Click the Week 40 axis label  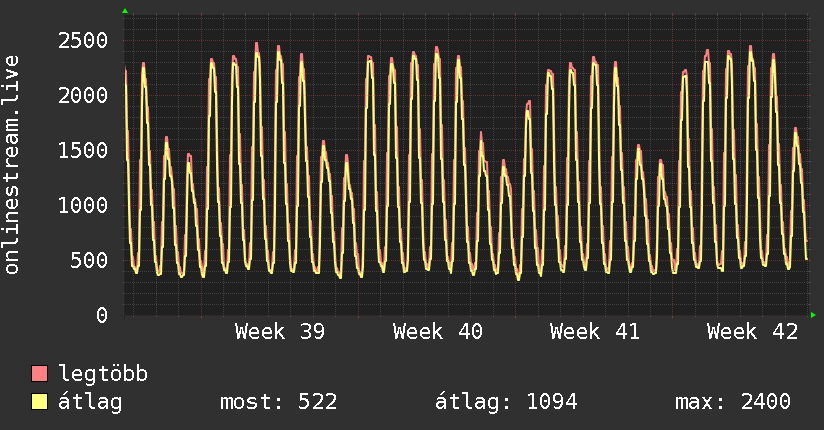438,332
